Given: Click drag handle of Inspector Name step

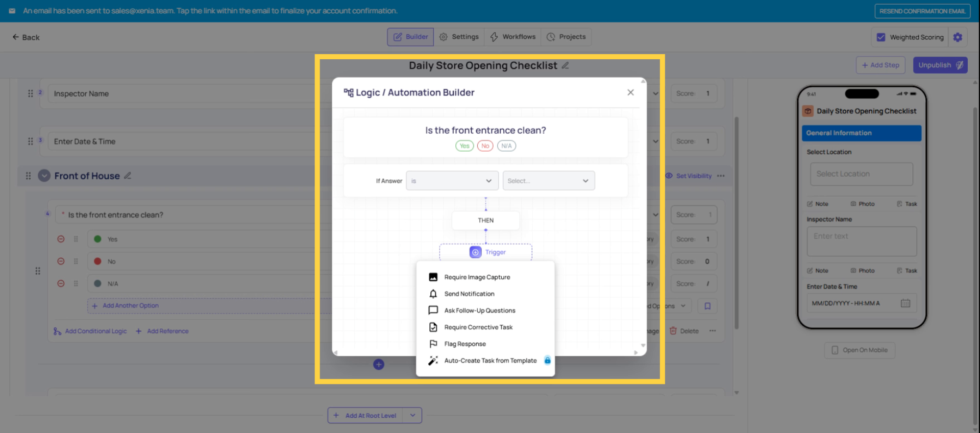Looking at the screenshot, I should point(30,93).
